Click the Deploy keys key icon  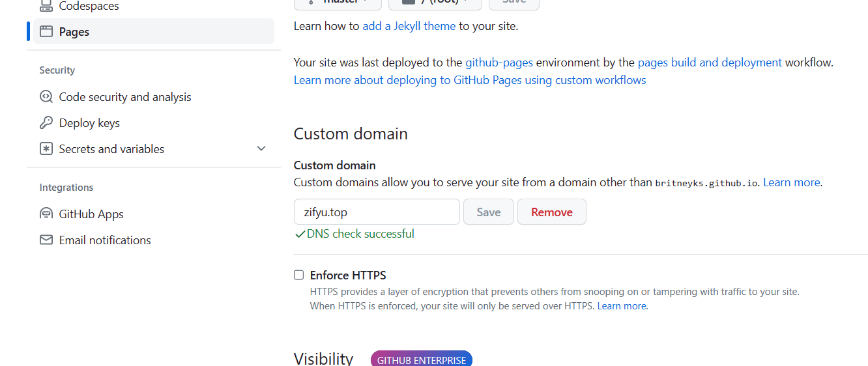point(46,123)
